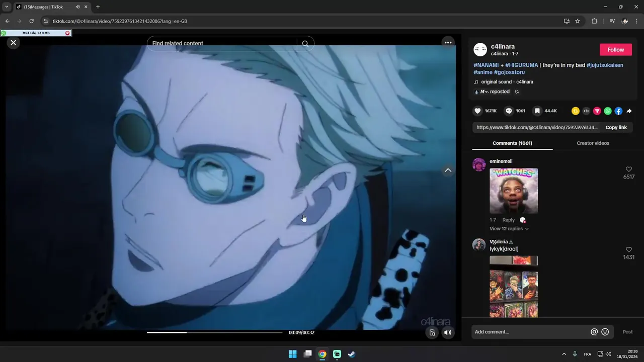
Task: Open more share options arrow
Action: pos(629,111)
